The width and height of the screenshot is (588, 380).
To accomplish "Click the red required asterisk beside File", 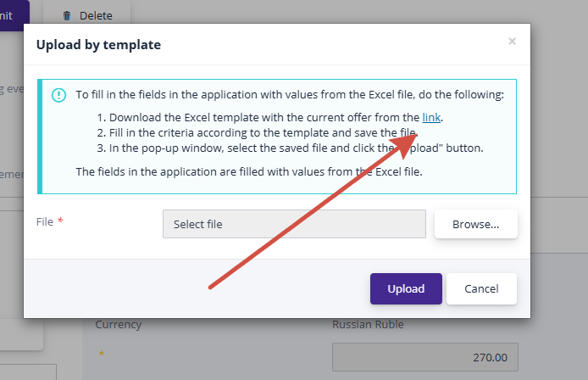I will point(60,221).
